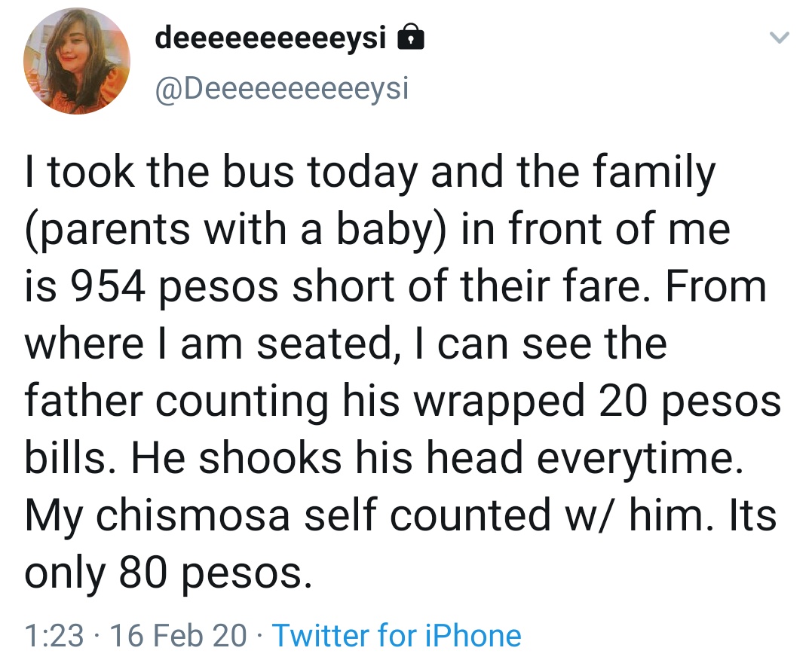Viewport: 812px width, 663px height.
Task: Open the @Deeeeeeeeeeysi handle link
Action: (280, 88)
